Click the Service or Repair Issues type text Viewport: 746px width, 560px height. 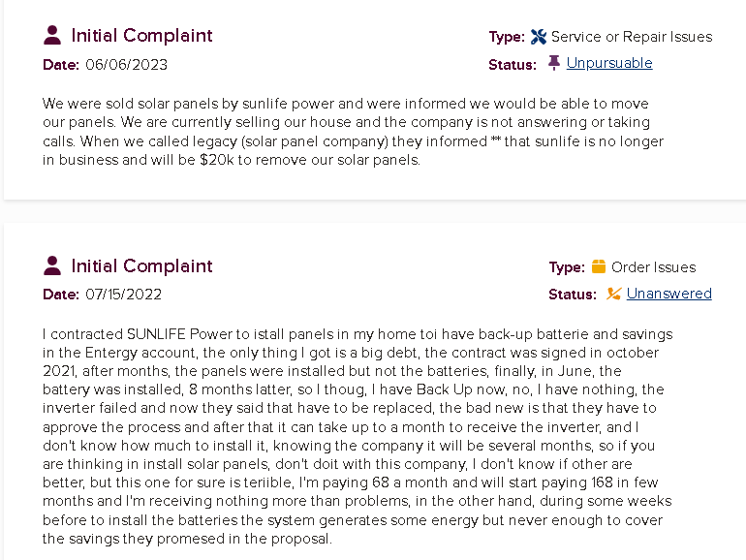click(x=632, y=37)
